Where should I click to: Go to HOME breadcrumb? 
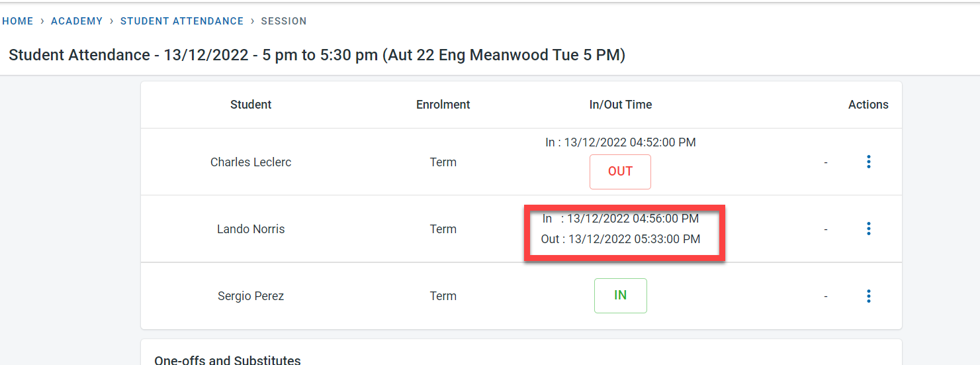tap(18, 21)
